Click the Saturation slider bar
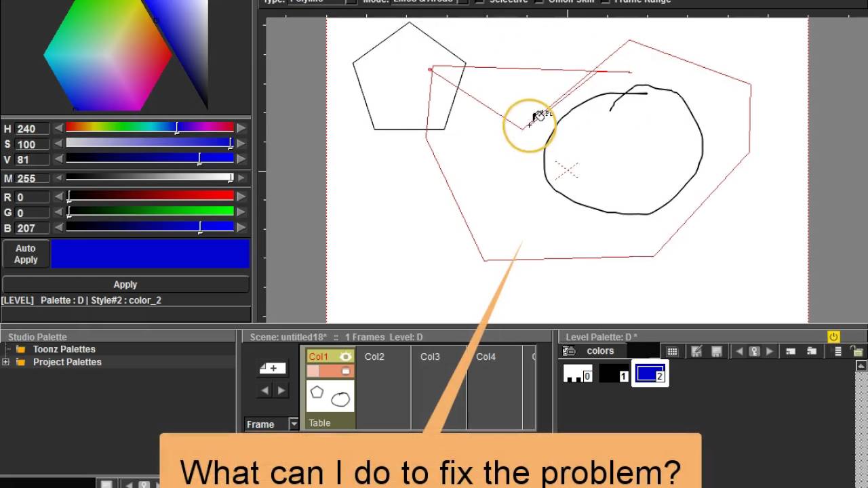 [150, 143]
